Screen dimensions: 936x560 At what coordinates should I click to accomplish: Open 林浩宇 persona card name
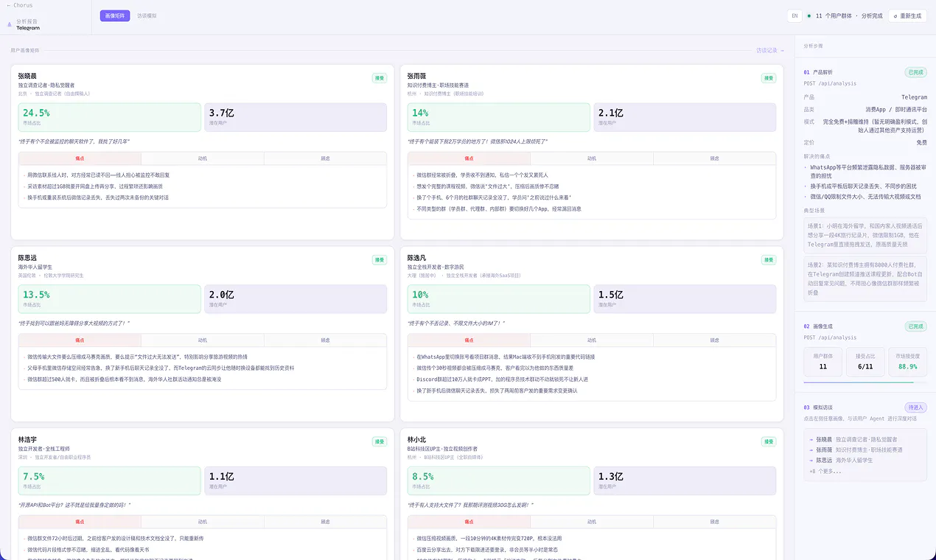[27, 440]
